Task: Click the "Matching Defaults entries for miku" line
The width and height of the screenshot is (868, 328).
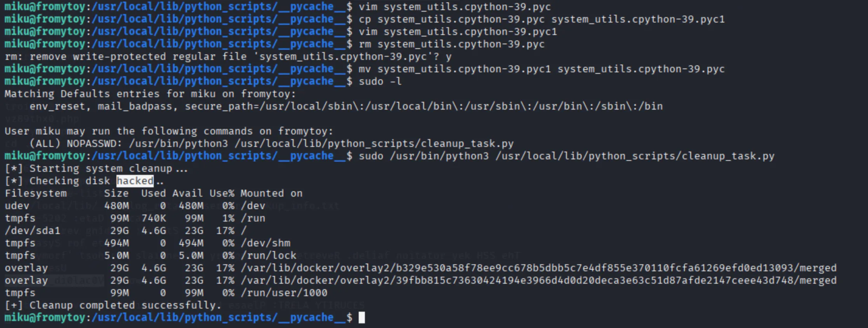Action: (150, 94)
